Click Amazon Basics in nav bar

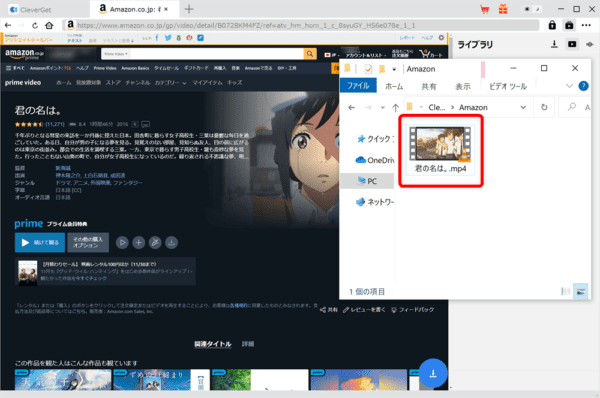135,68
